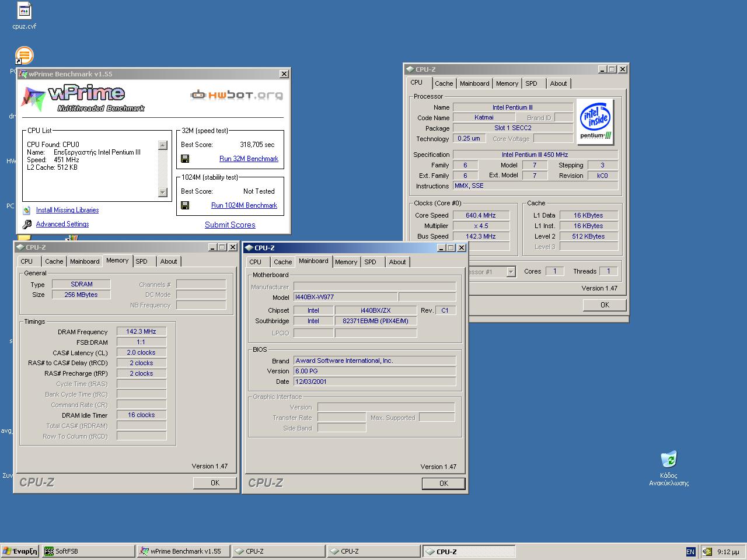Viewport: 747px width, 560px height.
Task: Click the DRAM Frequency 142.3 MHz field
Action: click(x=141, y=331)
